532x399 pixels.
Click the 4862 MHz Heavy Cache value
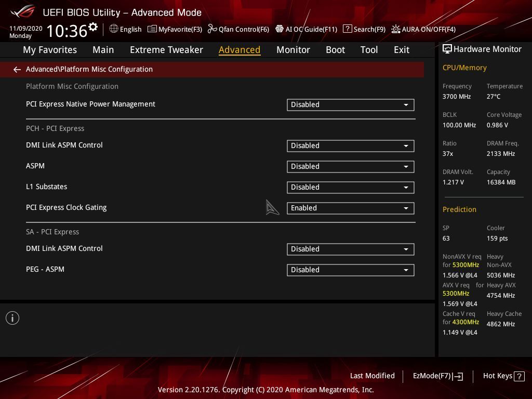click(501, 324)
